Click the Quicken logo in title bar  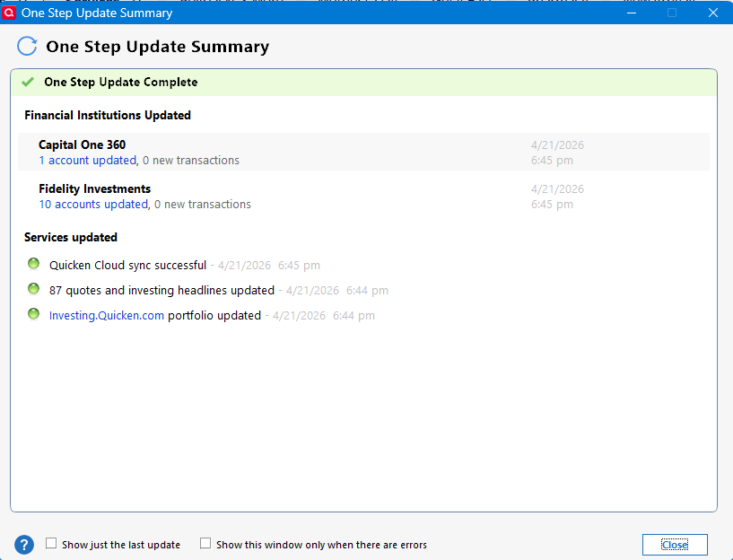(9, 13)
